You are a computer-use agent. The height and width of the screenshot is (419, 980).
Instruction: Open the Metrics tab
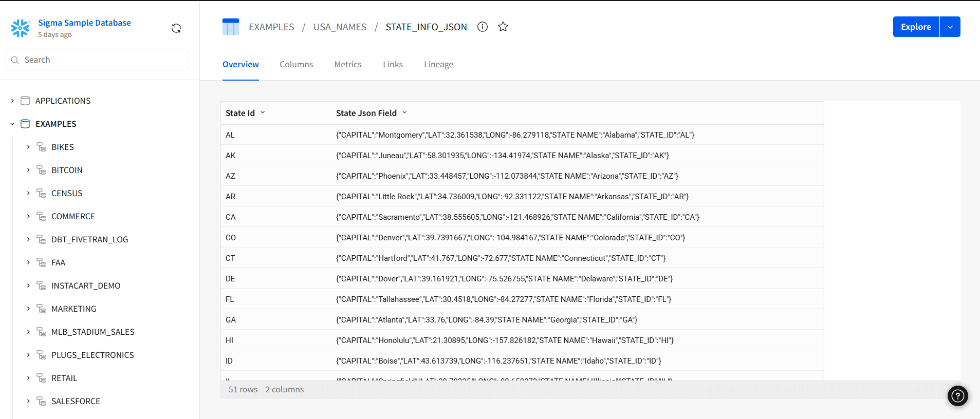[348, 64]
